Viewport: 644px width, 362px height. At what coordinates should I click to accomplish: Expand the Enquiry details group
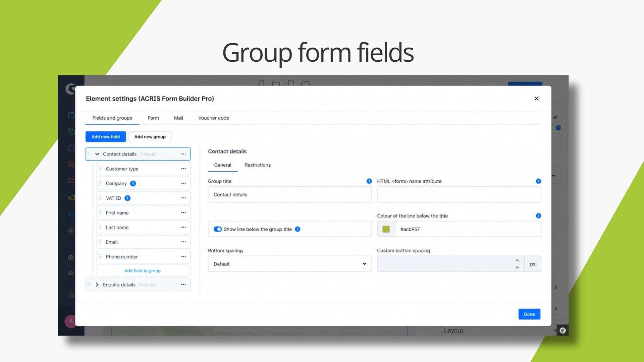click(97, 285)
